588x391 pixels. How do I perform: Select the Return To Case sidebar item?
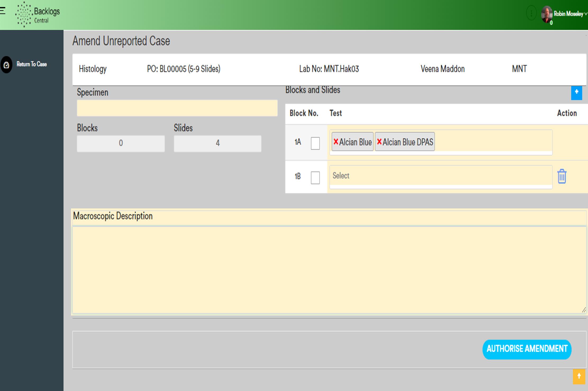coord(31,64)
